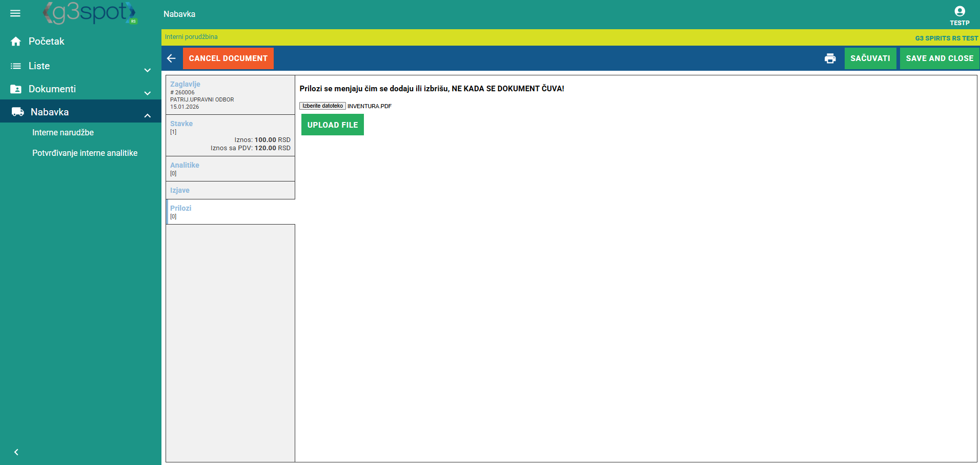
Task: Collapse the Nabavka menu chevron
Action: 148,116
